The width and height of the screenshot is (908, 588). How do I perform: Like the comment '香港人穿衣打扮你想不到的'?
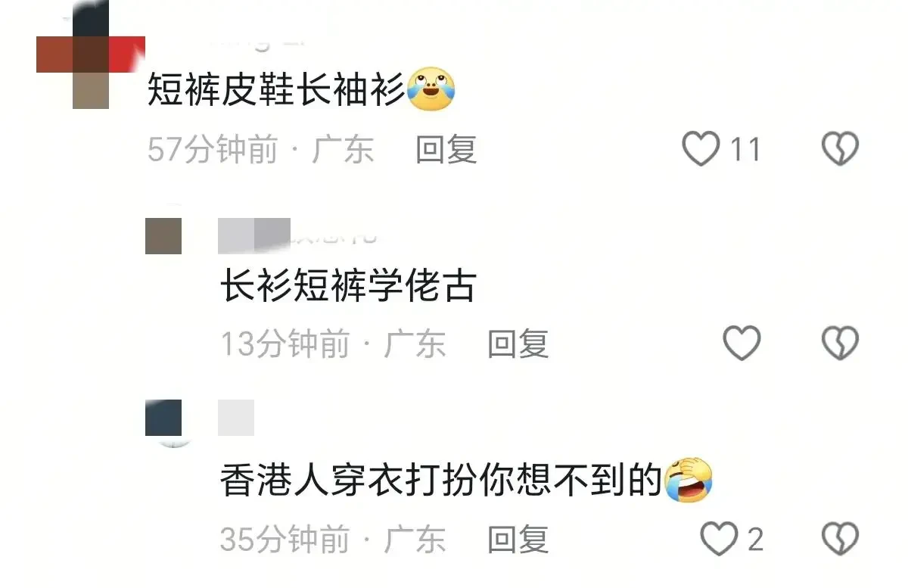(718, 539)
